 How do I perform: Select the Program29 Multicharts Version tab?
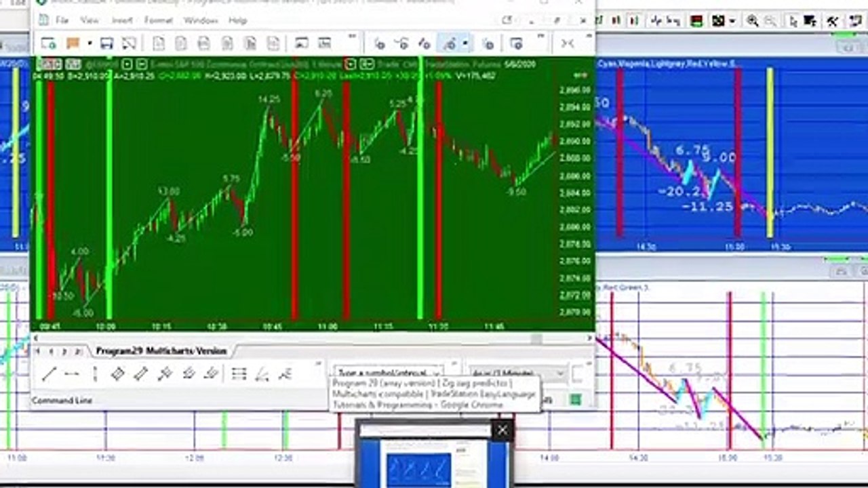pyautogui.click(x=161, y=350)
